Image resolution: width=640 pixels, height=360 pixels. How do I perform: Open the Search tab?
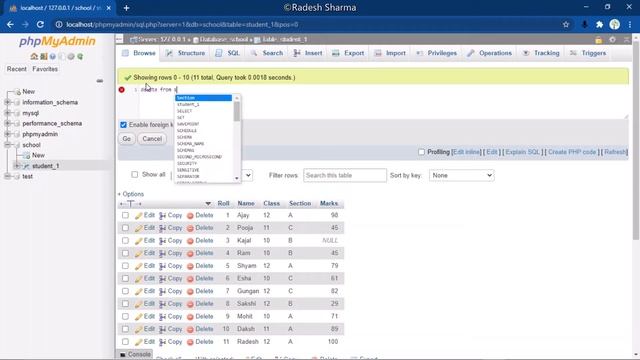[267, 53]
